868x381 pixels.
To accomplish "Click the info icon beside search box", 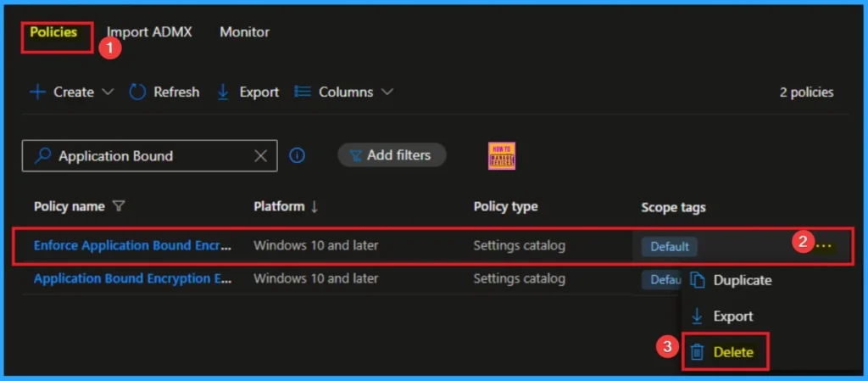I will [298, 156].
